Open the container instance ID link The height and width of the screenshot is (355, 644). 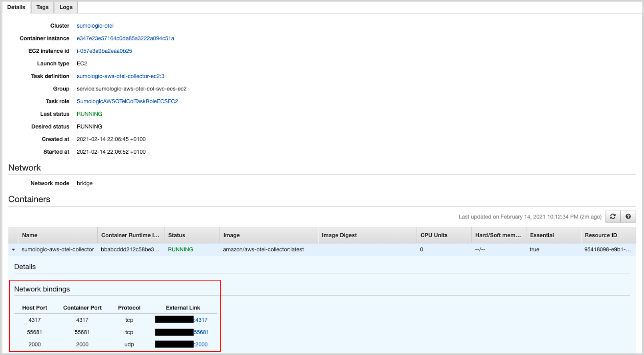(125, 38)
